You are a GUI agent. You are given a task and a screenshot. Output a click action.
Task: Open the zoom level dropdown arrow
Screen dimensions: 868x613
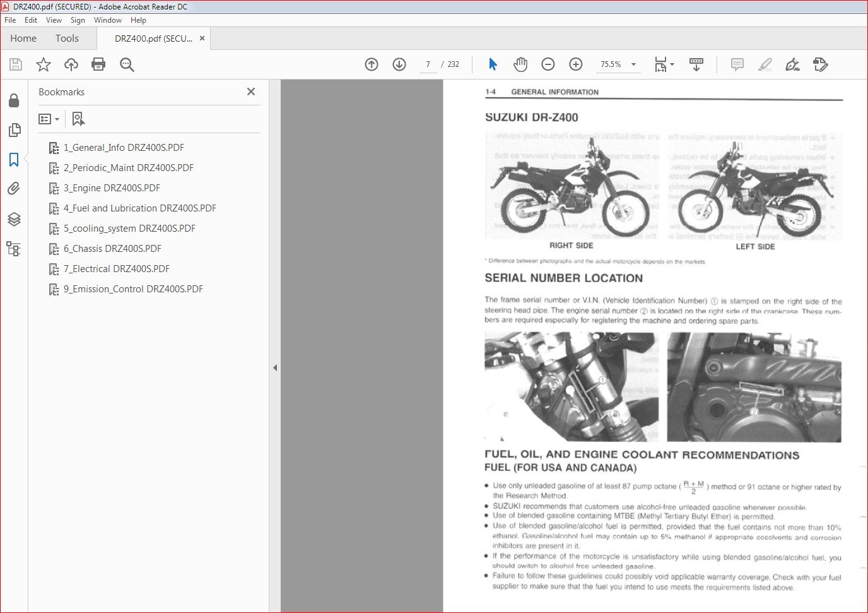633,64
